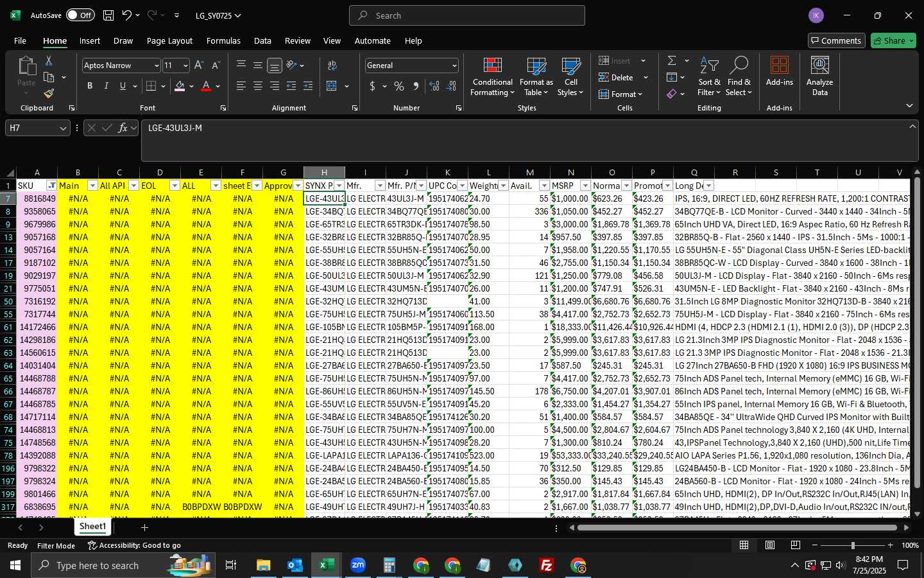The height and width of the screenshot is (578, 924).
Task: Click the Copy icon in Clipboard group
Action: coord(49,77)
